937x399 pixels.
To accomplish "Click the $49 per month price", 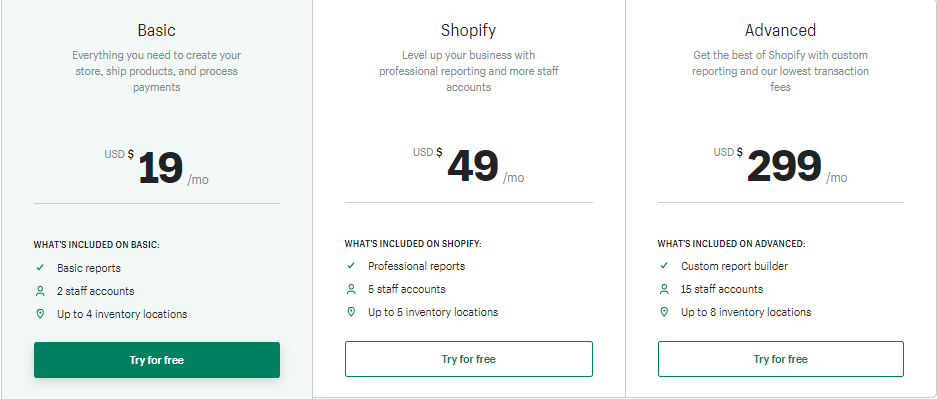I will [x=468, y=166].
